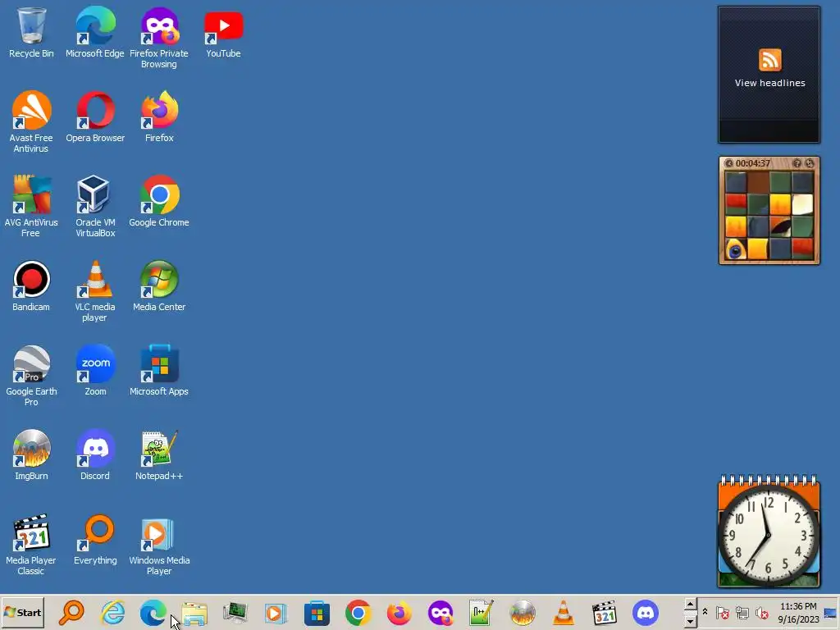Screen dimensions: 840x630
Task: Click the Google Chrome desktop shortcut
Action: (x=159, y=201)
